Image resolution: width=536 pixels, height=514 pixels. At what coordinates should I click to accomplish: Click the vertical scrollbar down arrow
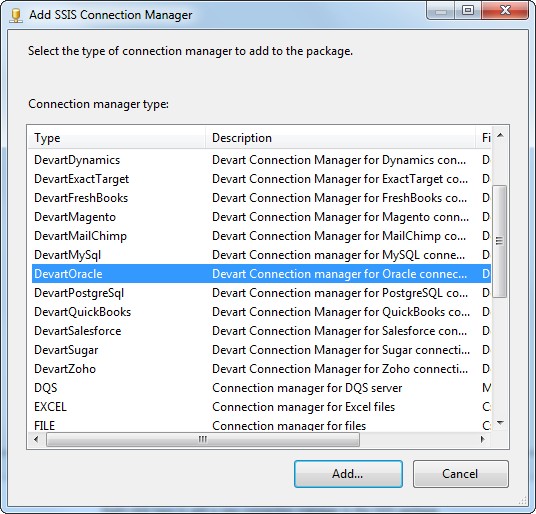(x=500, y=423)
